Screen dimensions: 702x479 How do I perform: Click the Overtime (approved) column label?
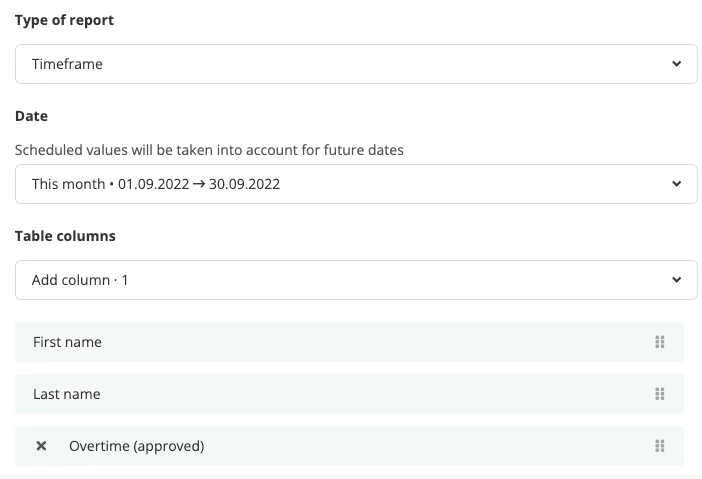coord(137,446)
